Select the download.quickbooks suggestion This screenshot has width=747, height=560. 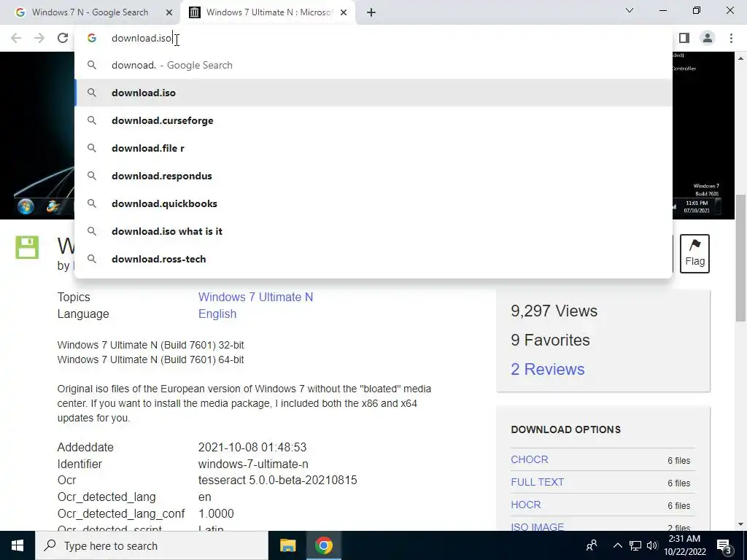click(x=373, y=203)
